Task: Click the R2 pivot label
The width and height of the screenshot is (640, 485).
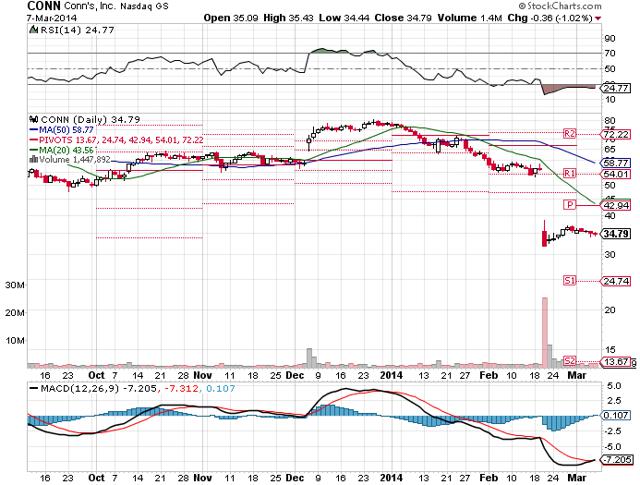Action: [570, 133]
